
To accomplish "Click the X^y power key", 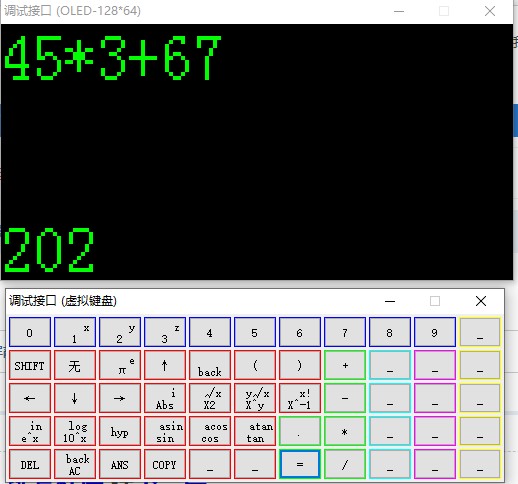I will 255,398.
